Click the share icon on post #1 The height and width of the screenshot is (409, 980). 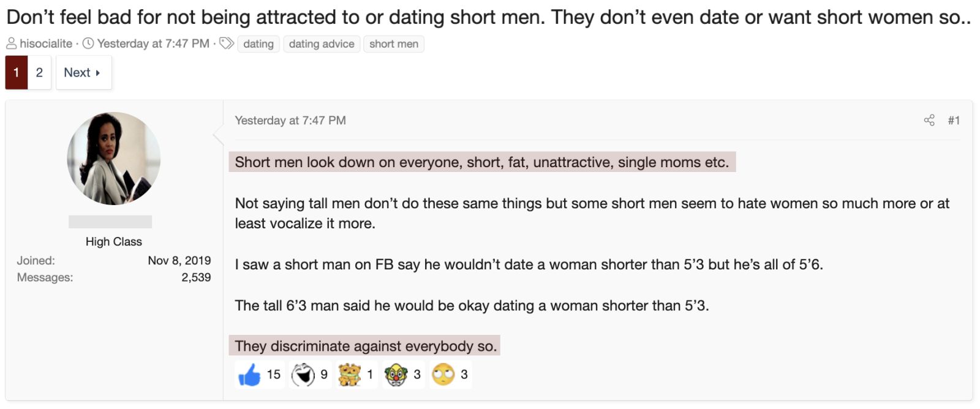[929, 121]
